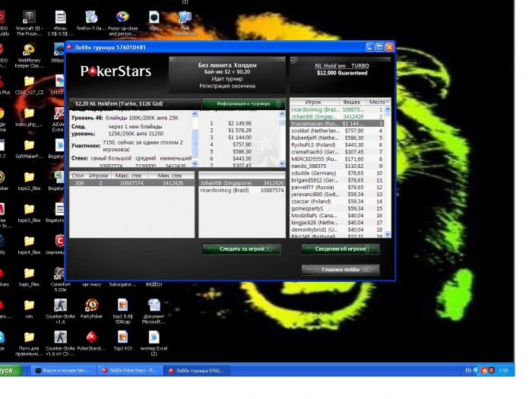Open the NL Hold'em - TURBO link

tap(342, 66)
